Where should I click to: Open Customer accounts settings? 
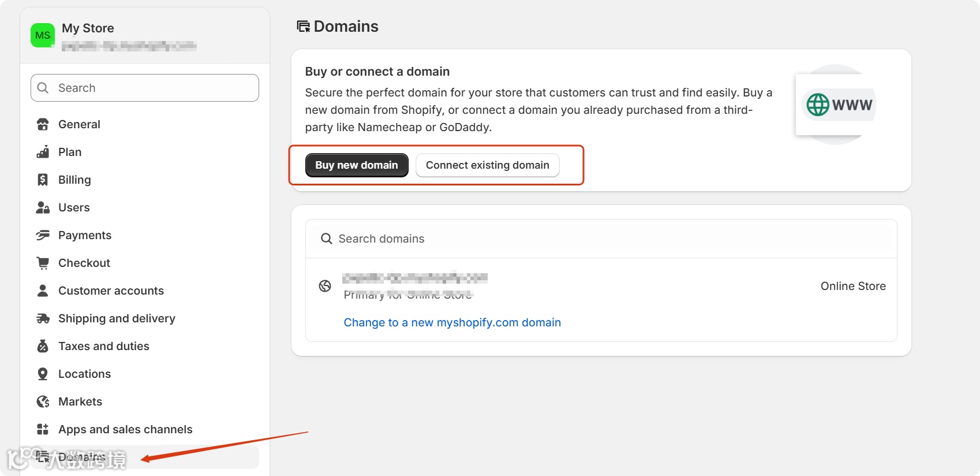pyautogui.click(x=111, y=291)
